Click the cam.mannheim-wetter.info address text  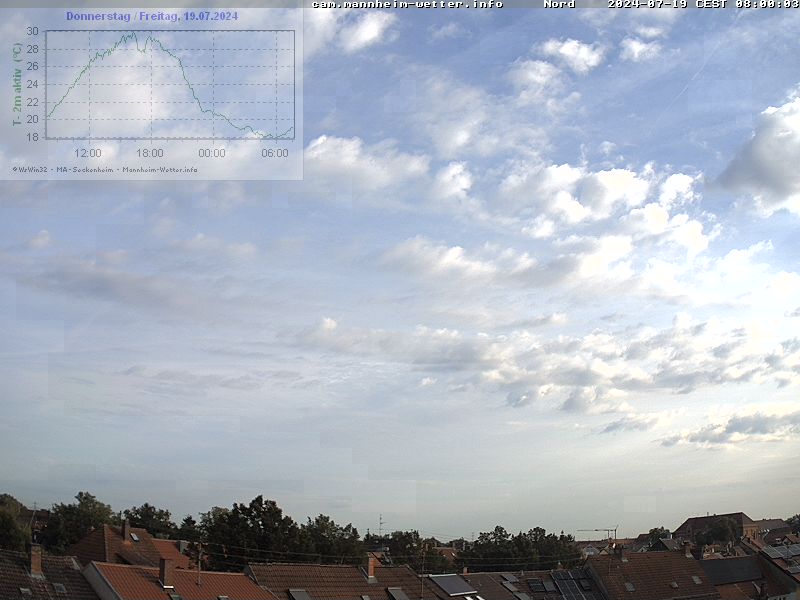[407, 4]
